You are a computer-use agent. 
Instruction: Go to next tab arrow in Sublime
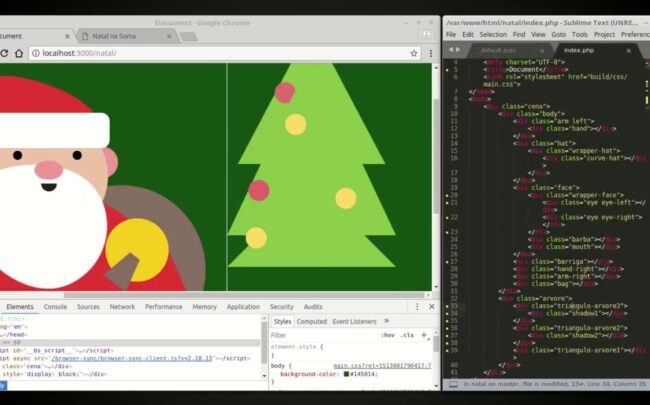tap(458, 50)
